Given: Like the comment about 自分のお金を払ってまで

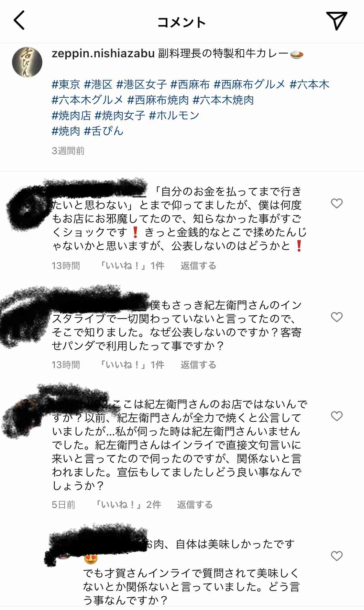Looking at the screenshot, I should [x=336, y=203].
